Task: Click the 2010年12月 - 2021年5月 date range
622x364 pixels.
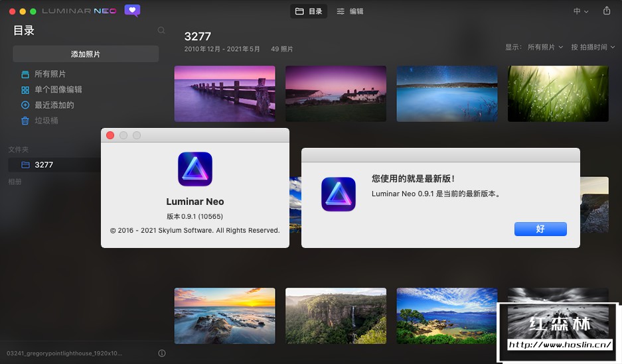Action: 222,49
